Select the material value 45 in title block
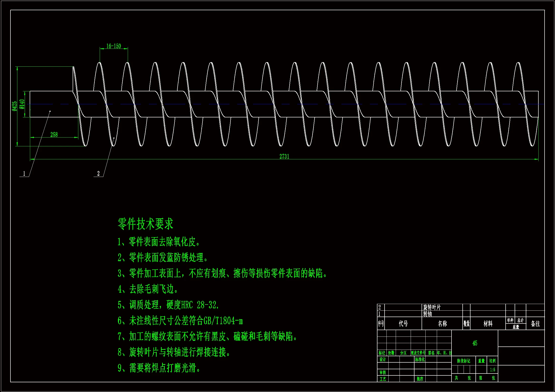 [x=475, y=343]
